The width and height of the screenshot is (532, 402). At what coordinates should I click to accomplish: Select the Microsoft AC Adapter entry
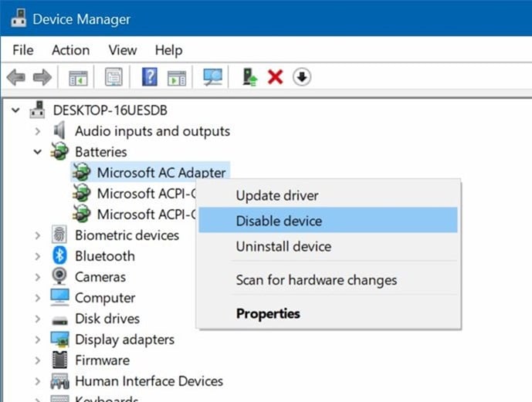click(161, 173)
